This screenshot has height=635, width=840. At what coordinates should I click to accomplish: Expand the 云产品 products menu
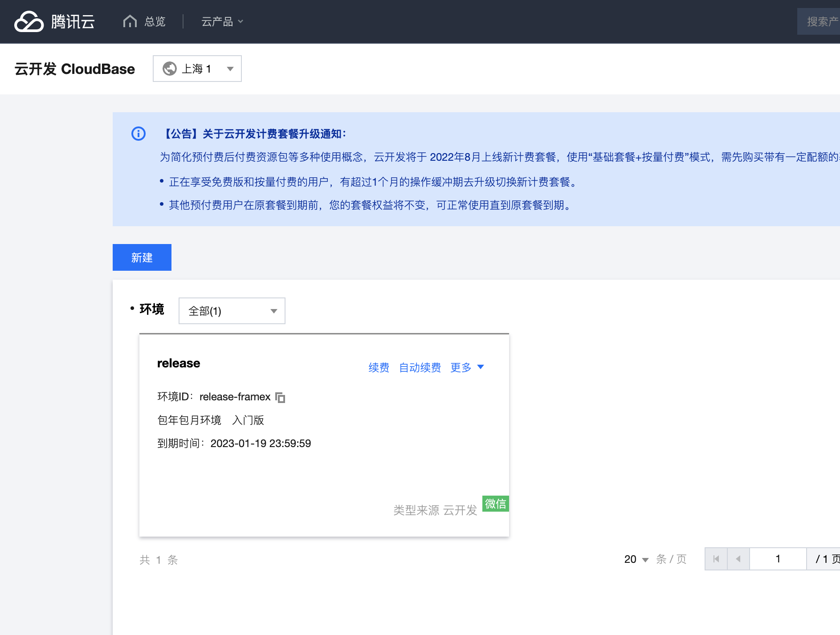click(222, 21)
